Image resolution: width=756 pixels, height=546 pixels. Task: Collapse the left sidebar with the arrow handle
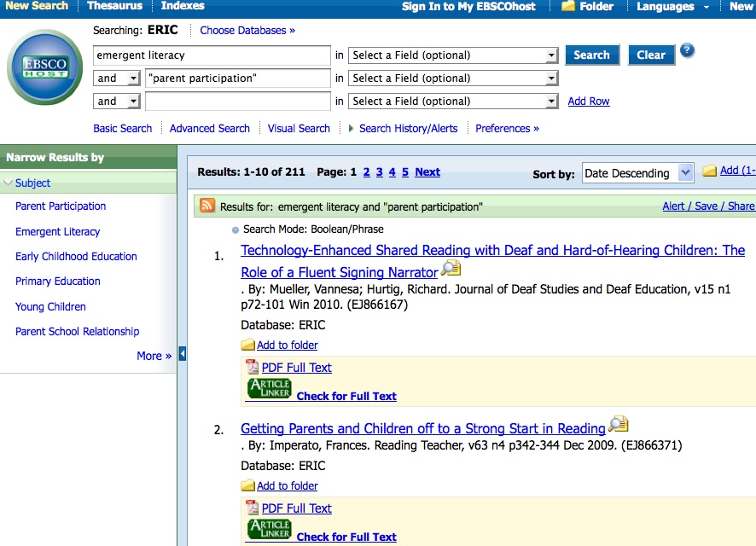[183, 353]
